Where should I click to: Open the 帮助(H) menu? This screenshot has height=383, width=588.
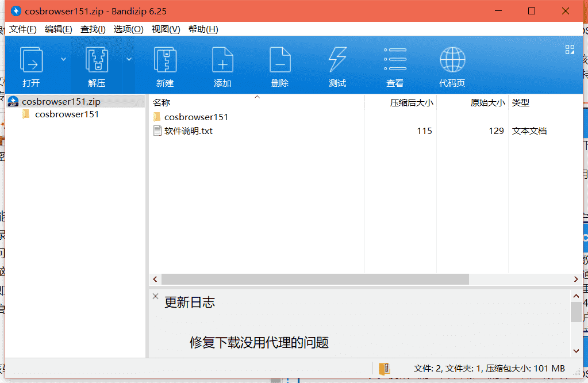click(203, 29)
